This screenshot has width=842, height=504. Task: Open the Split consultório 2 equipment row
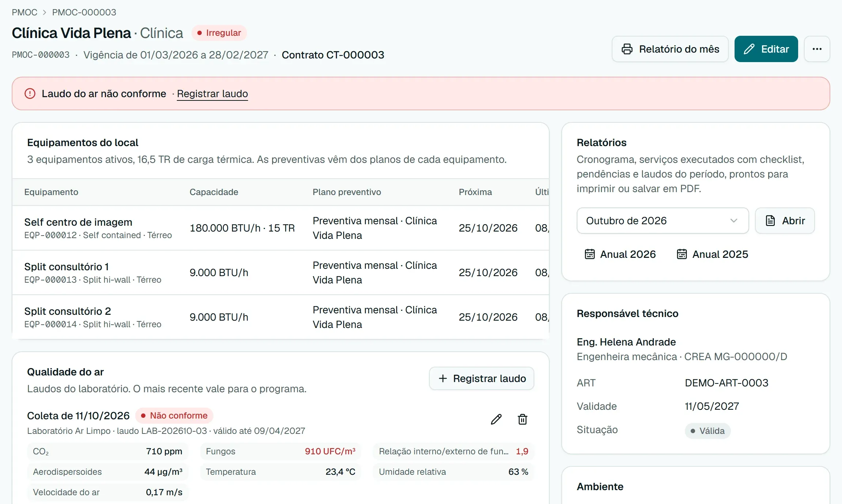pos(281,317)
